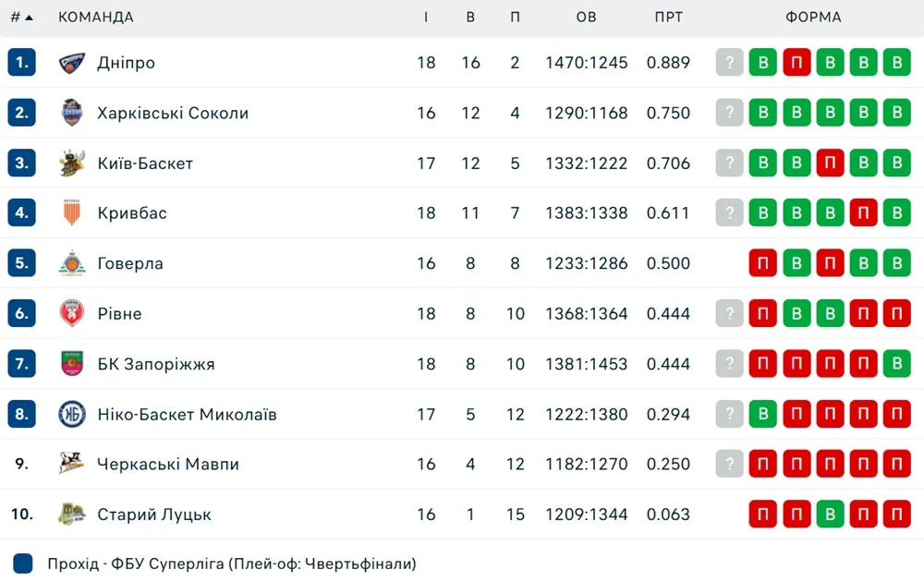This screenshot has width=924, height=582.
Task: Click Дніпро's gray question mark form badge
Action: pos(729,63)
